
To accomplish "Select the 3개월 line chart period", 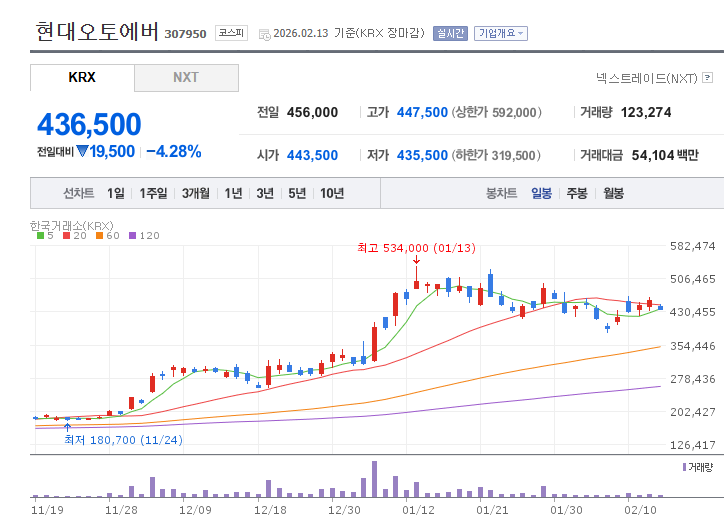I will pos(196,193).
